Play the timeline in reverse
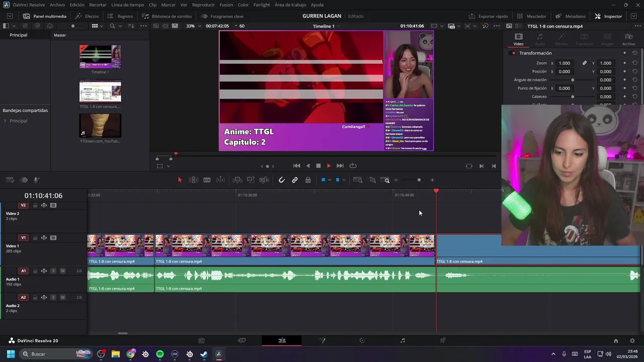Viewport: 644px width, 362px height. click(308, 166)
